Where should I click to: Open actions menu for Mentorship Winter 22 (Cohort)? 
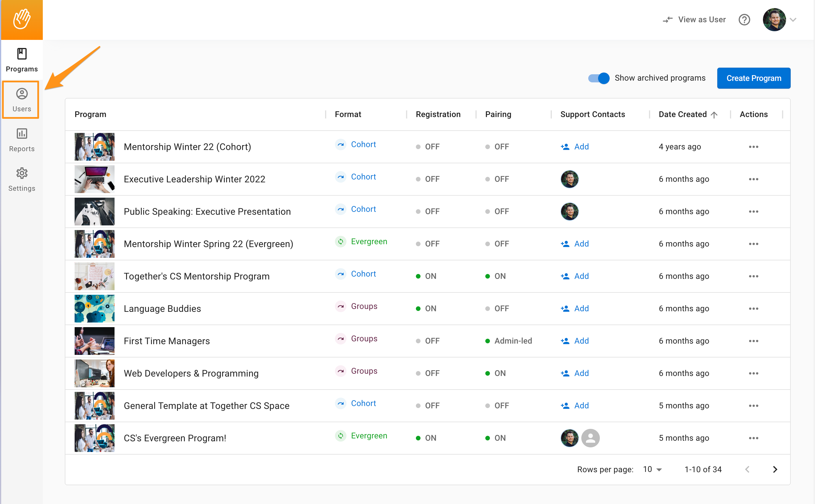(x=753, y=147)
